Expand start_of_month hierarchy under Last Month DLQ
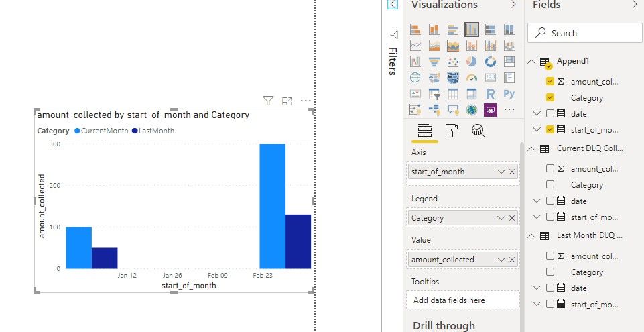The image size is (644, 332). click(536, 304)
